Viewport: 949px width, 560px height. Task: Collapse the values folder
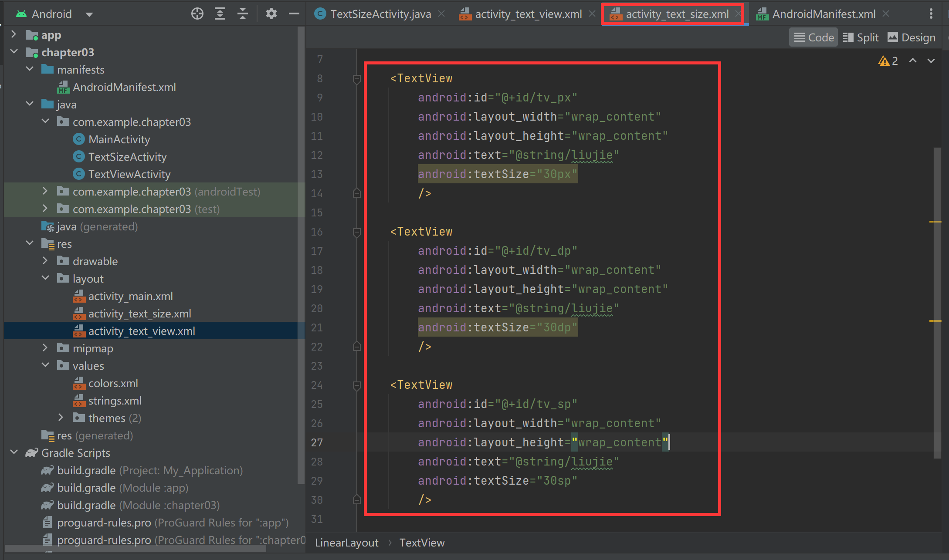click(45, 365)
